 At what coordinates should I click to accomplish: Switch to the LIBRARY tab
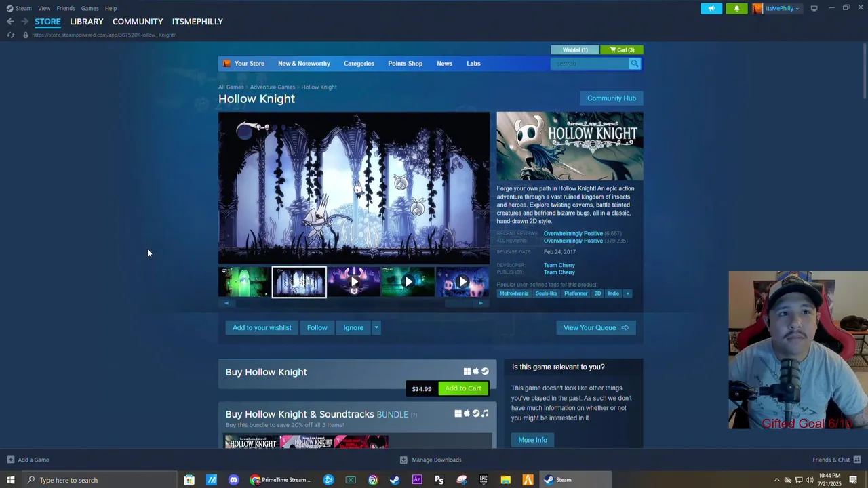(x=87, y=22)
